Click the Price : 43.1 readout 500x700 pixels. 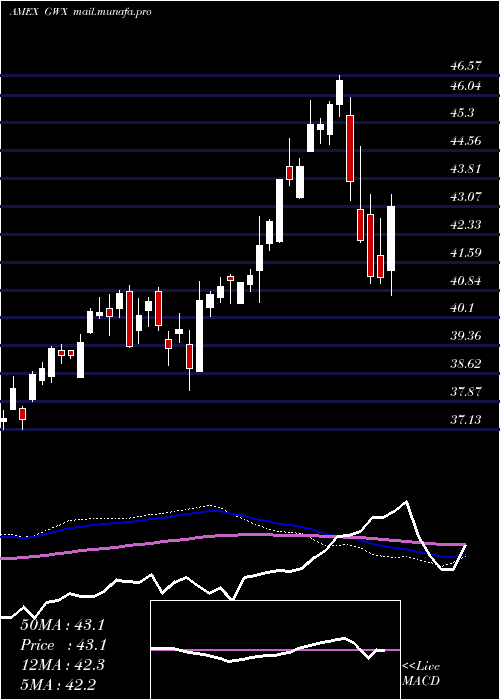point(62,645)
